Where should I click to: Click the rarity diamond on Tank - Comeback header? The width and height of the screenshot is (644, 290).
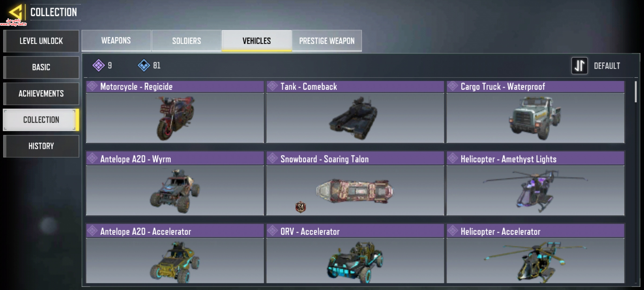(x=272, y=86)
